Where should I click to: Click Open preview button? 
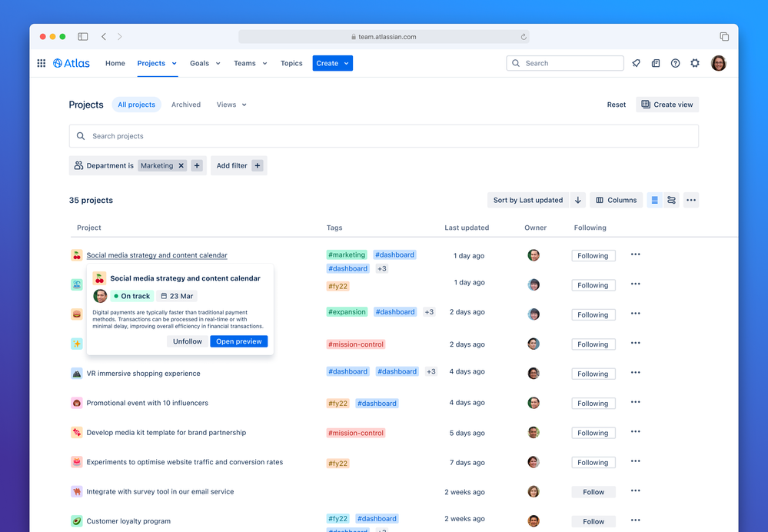239,341
